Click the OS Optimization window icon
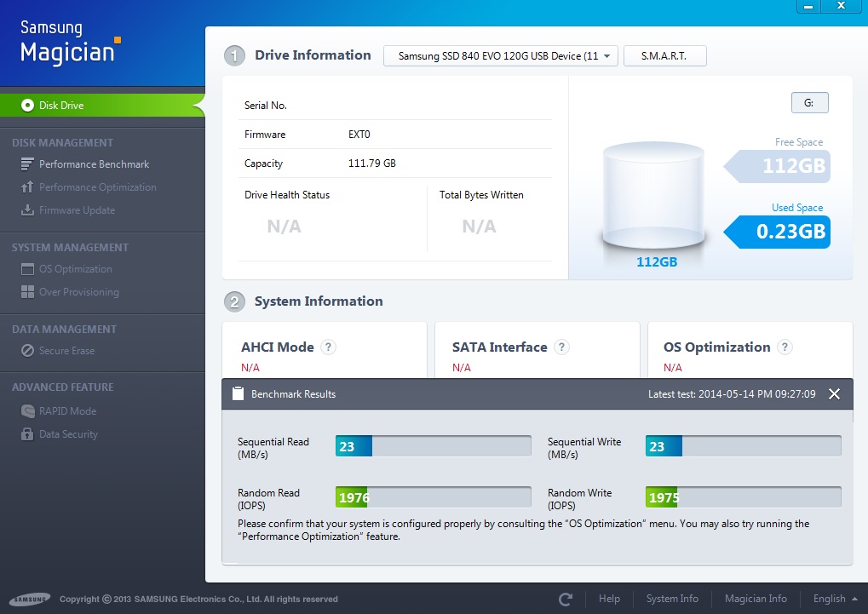868x614 pixels. (x=27, y=269)
